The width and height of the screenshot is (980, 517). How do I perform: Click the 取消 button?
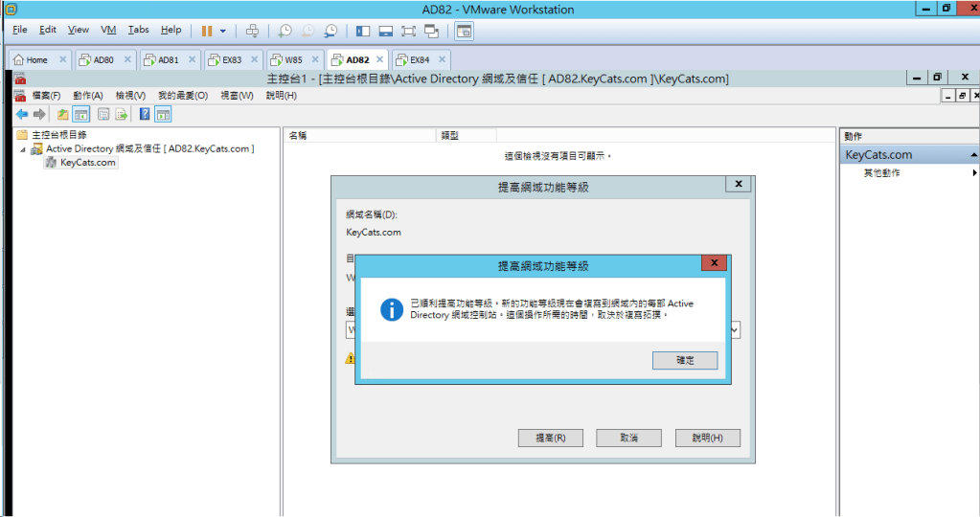click(x=628, y=438)
